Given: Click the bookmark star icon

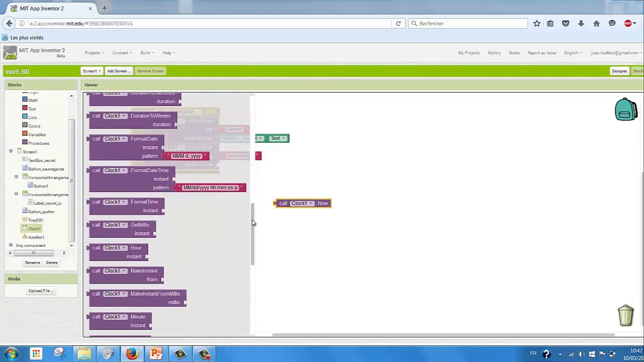Looking at the screenshot, I should pyautogui.click(x=537, y=23).
